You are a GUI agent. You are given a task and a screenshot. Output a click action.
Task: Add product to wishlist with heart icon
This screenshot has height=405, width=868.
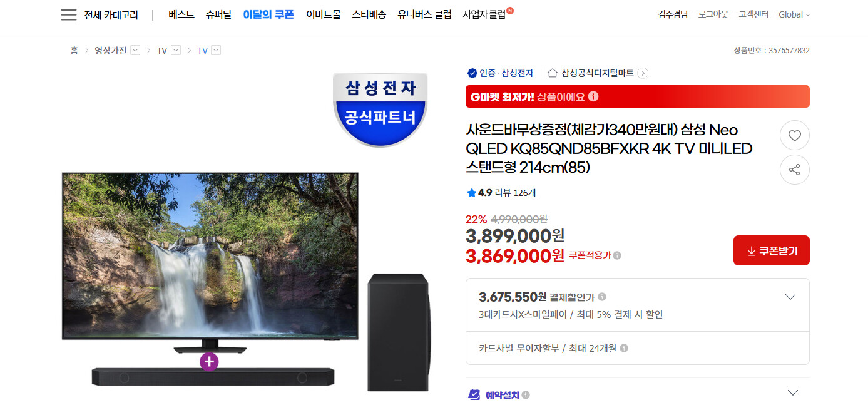pyautogui.click(x=795, y=135)
